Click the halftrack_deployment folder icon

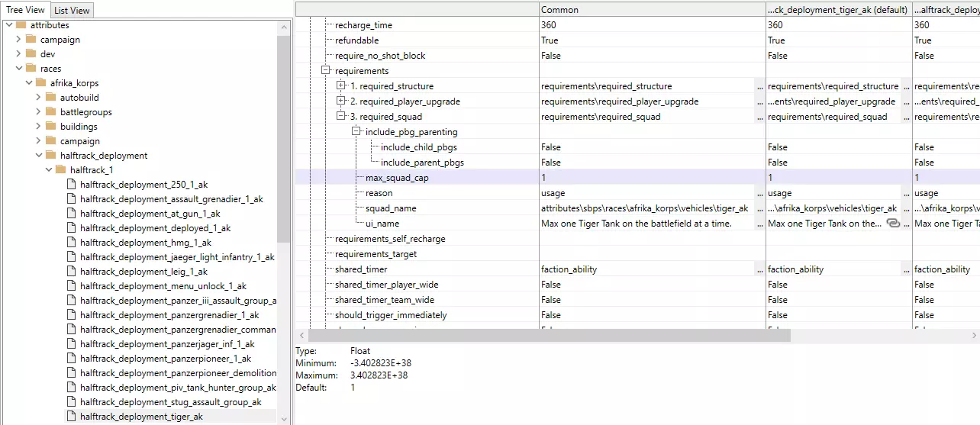pos(50,156)
